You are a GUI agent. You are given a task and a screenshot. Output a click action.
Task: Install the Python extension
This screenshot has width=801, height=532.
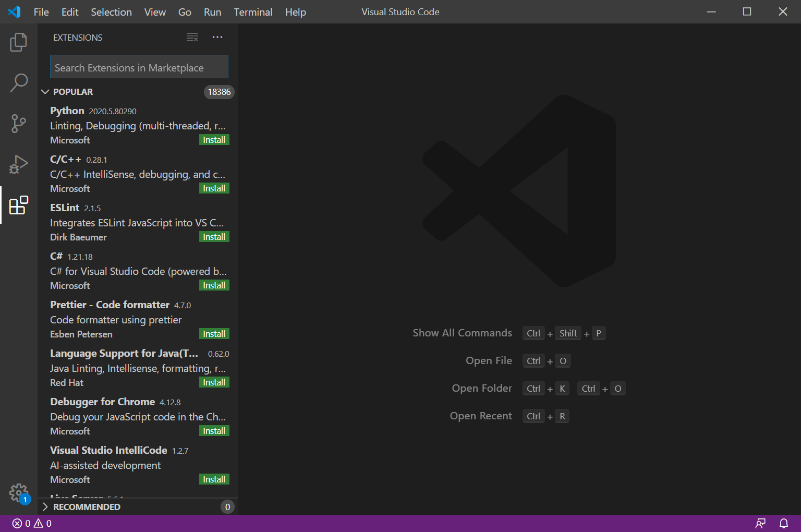[214, 140]
